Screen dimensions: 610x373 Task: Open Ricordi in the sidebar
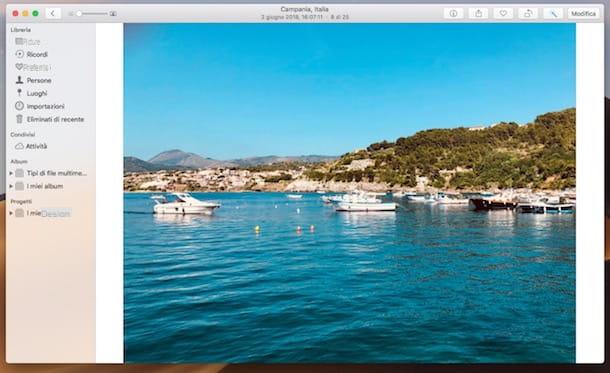pyautogui.click(x=32, y=54)
